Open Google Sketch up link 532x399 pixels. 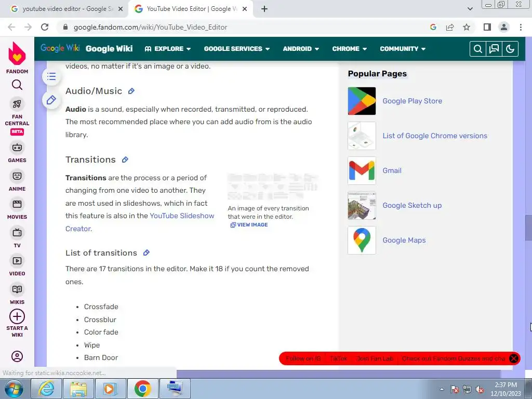tap(412, 205)
